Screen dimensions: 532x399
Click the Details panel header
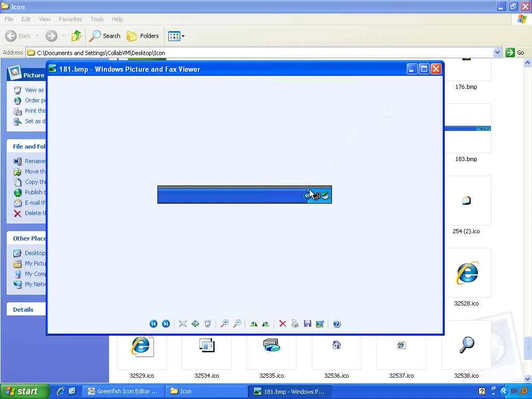[26, 310]
